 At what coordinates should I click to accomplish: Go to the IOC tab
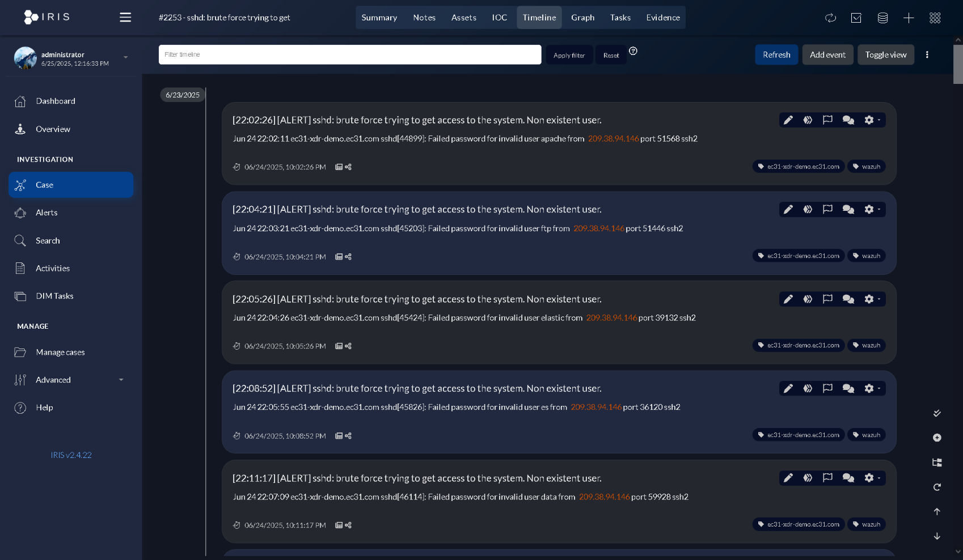[x=500, y=18]
